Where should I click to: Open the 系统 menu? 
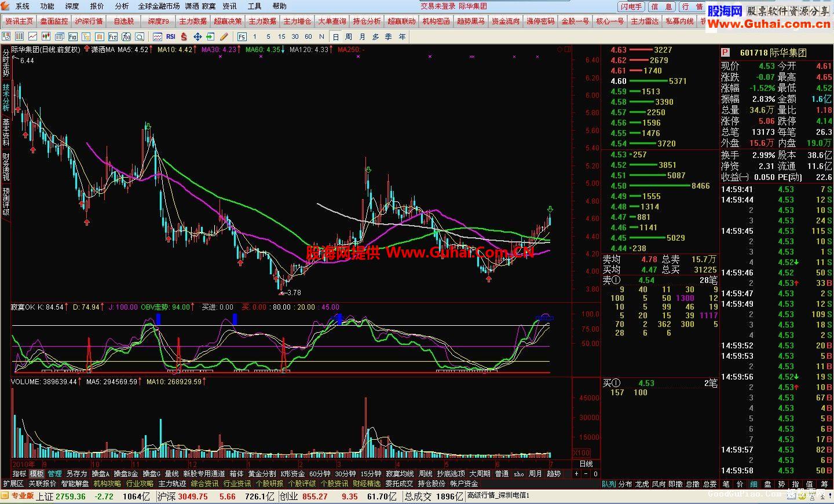22,6
